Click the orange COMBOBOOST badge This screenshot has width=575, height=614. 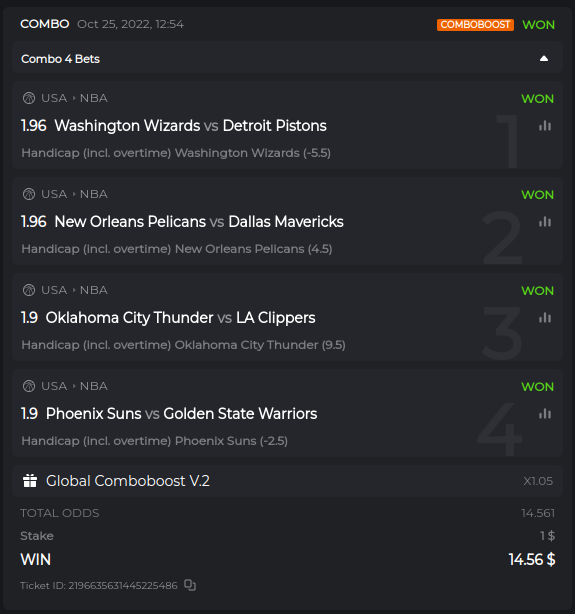pos(475,25)
